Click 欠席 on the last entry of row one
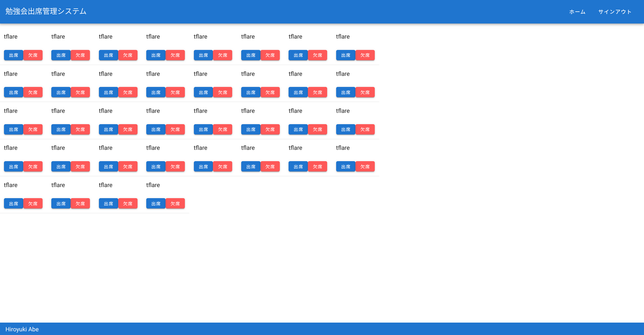644x335 pixels. [365, 55]
